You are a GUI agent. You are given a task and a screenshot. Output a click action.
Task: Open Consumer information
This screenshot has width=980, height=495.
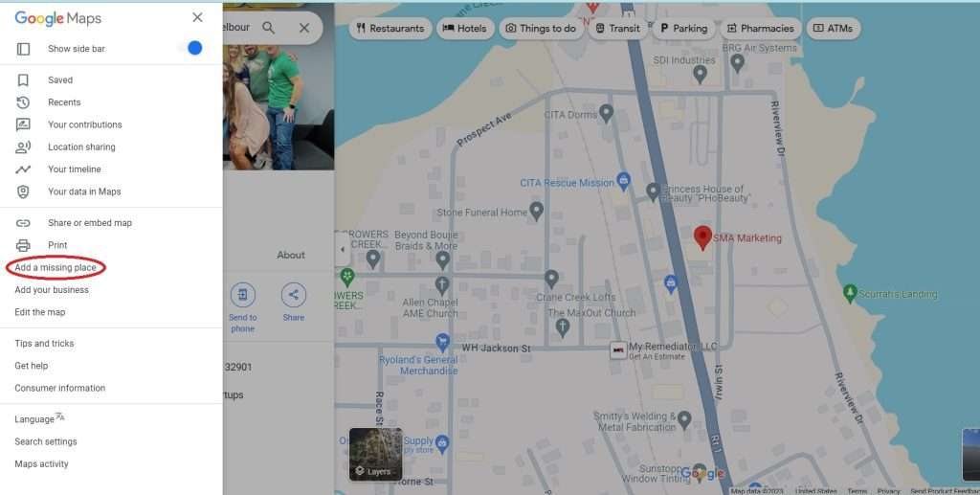pyautogui.click(x=60, y=388)
